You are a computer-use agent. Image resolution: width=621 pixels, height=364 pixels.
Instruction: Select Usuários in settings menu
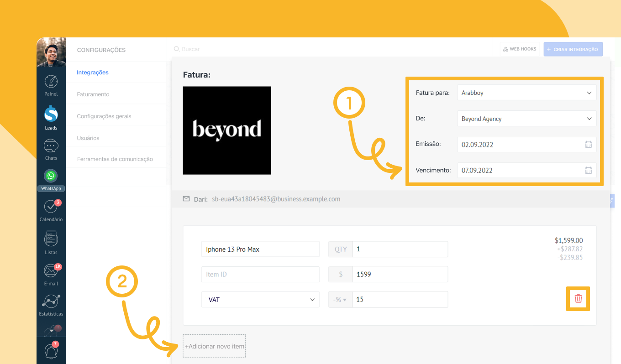coord(88,138)
